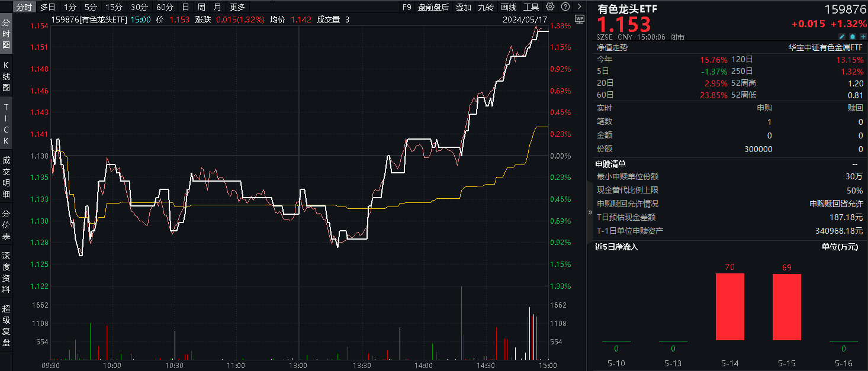Select TICK in left sidebar

coord(7,124)
